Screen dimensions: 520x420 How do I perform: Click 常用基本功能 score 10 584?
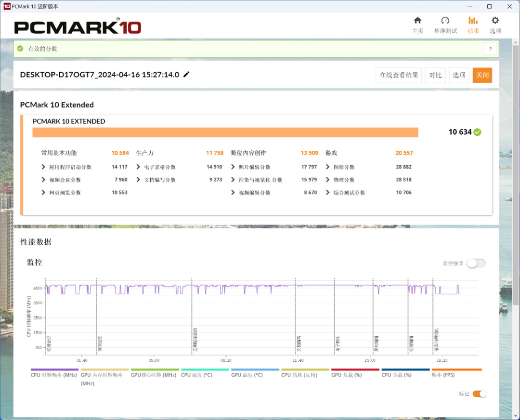(120, 153)
